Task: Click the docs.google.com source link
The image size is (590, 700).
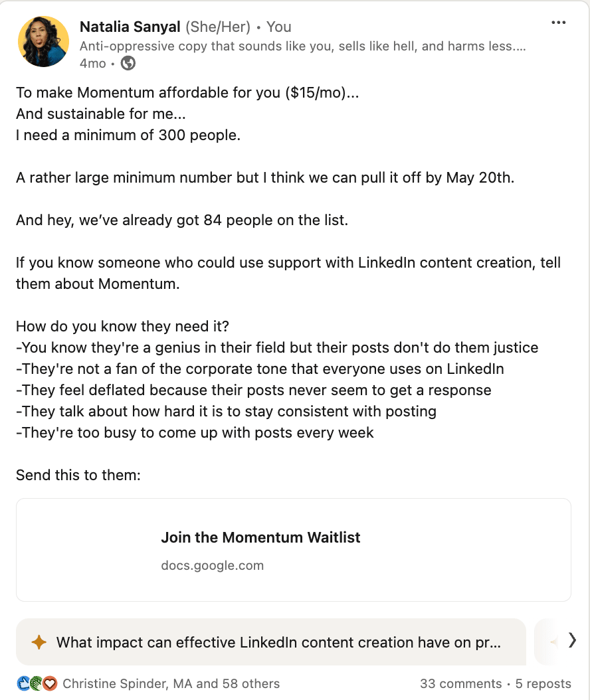Action: (x=213, y=565)
